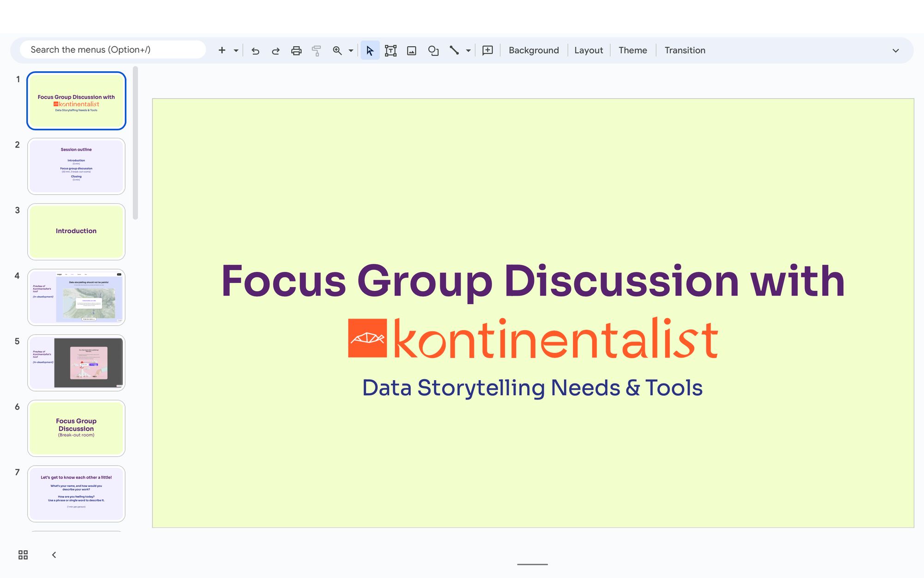Open grid view of slides
This screenshot has height=578, width=924.
coord(23,554)
